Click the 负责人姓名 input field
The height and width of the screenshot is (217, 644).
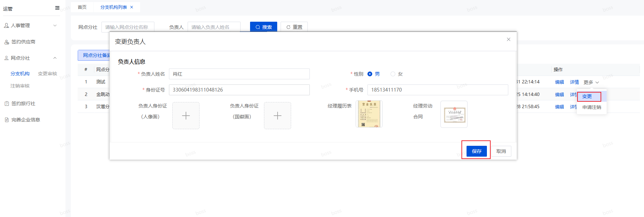(239, 74)
